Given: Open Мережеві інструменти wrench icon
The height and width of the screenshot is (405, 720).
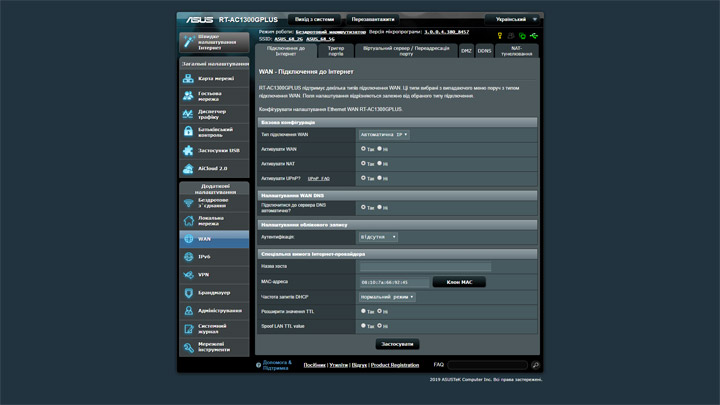Looking at the screenshot, I should click(x=188, y=347).
